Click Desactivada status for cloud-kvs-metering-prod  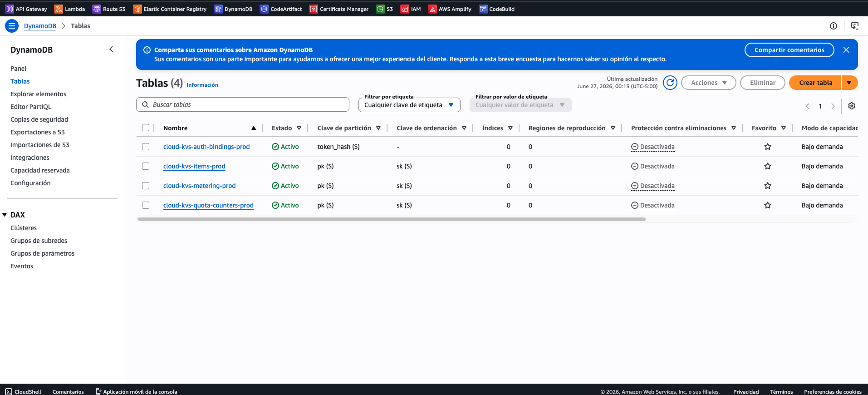(653, 186)
